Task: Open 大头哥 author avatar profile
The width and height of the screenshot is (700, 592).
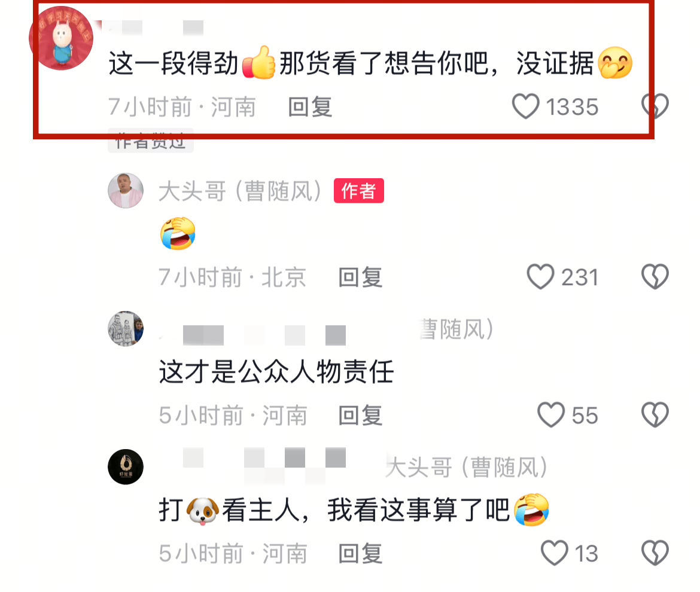Action: (x=126, y=191)
